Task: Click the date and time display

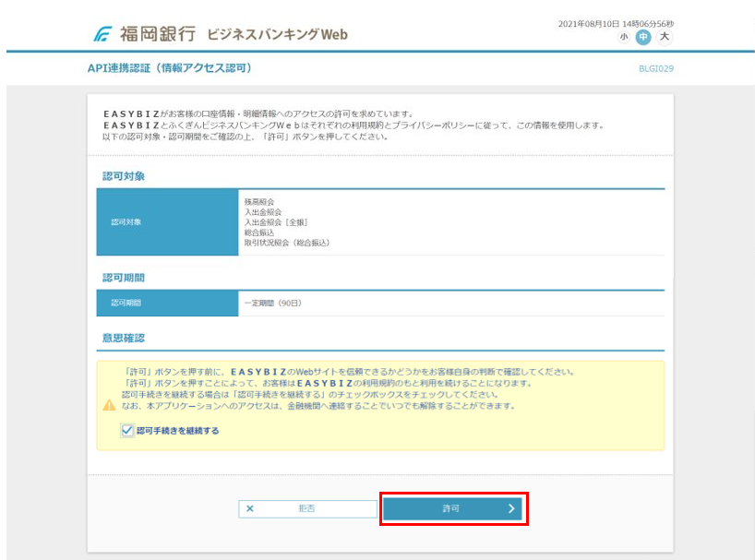Action: coord(616,23)
